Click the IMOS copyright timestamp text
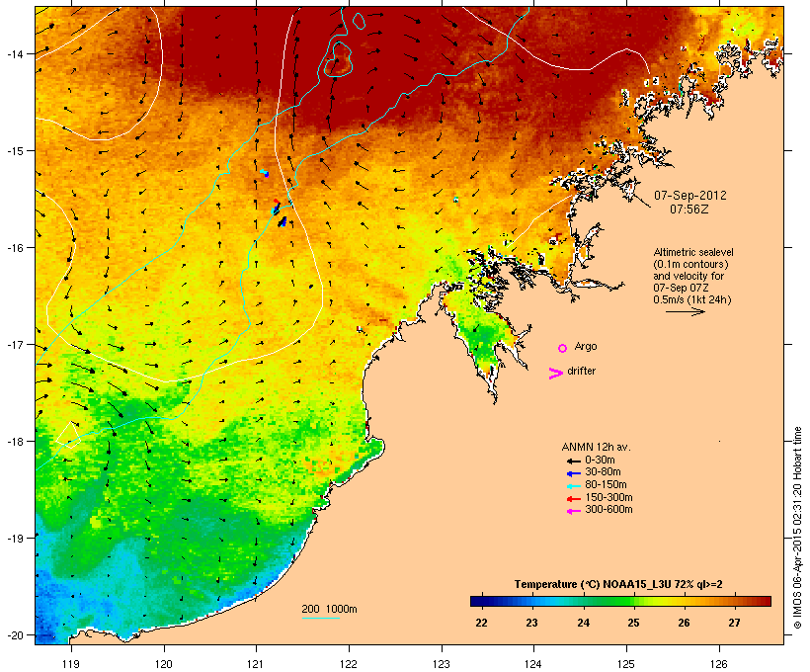810x672 pixels. click(797, 529)
